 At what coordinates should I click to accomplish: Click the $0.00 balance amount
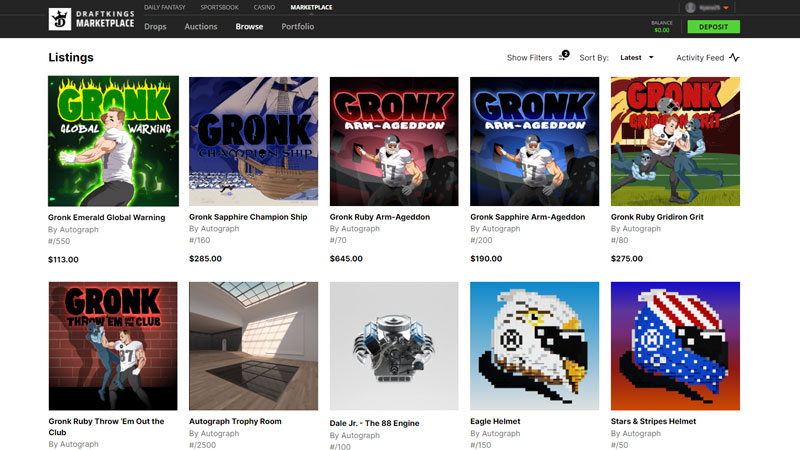coord(662,30)
